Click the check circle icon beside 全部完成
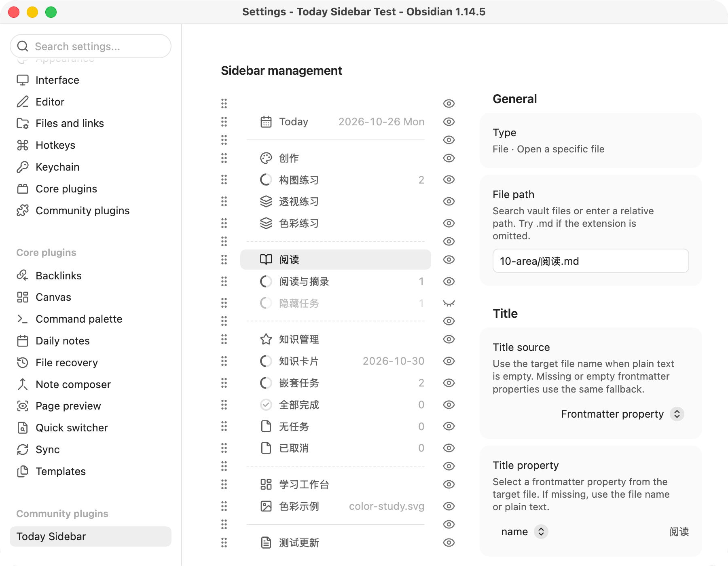 pyautogui.click(x=266, y=405)
